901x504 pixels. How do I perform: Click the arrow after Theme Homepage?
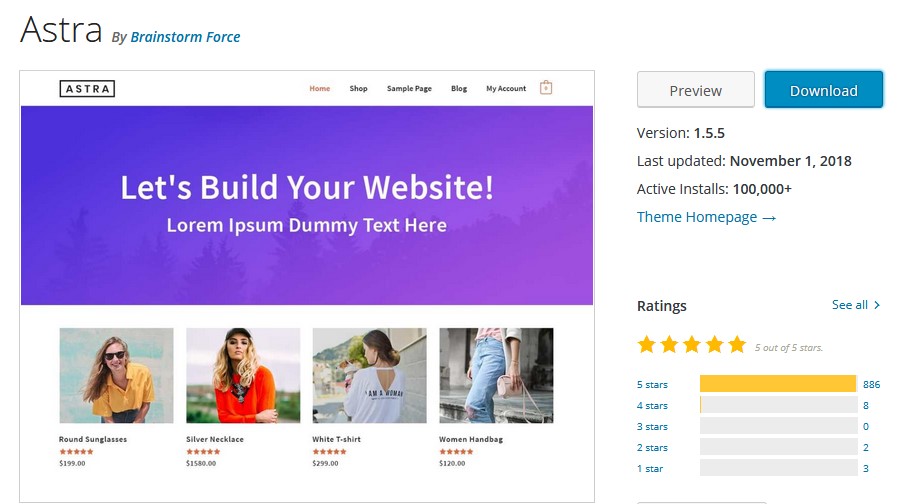coord(769,218)
